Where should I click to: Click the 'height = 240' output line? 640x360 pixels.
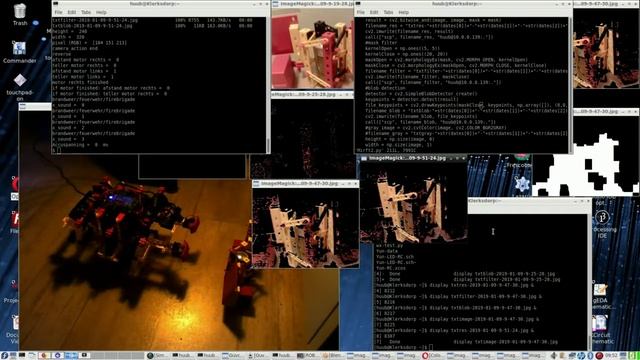click(70, 31)
